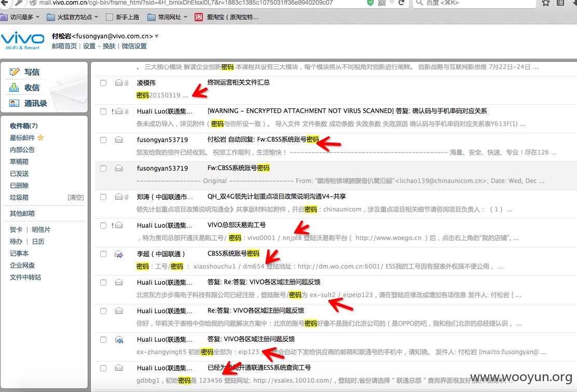
Task: Expand 火狐官方站点 bookmark folder
Action: click(x=73, y=17)
